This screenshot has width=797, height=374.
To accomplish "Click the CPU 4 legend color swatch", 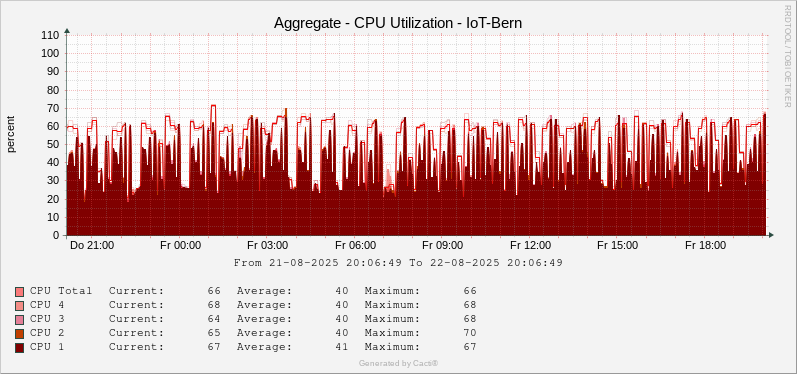I will [x=20, y=306].
